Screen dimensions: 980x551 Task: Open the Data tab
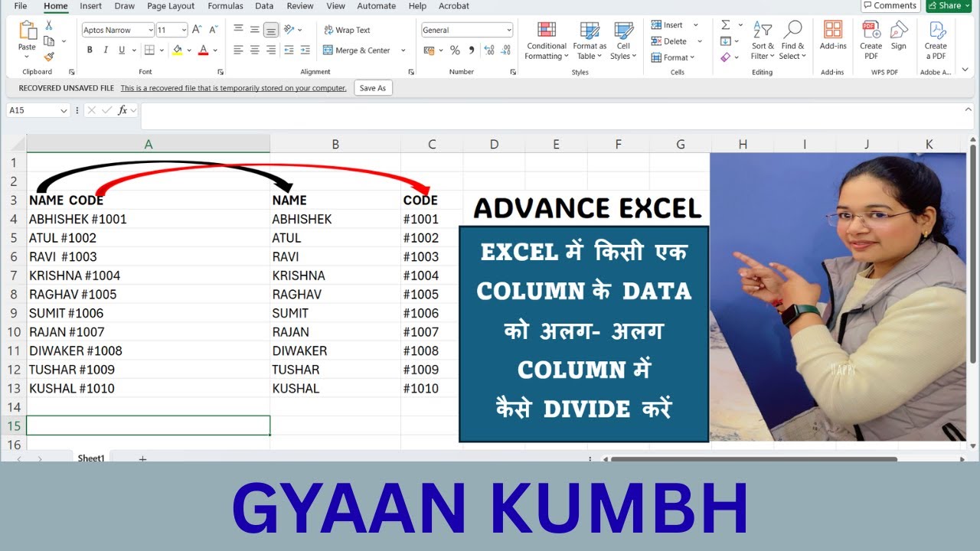click(264, 6)
